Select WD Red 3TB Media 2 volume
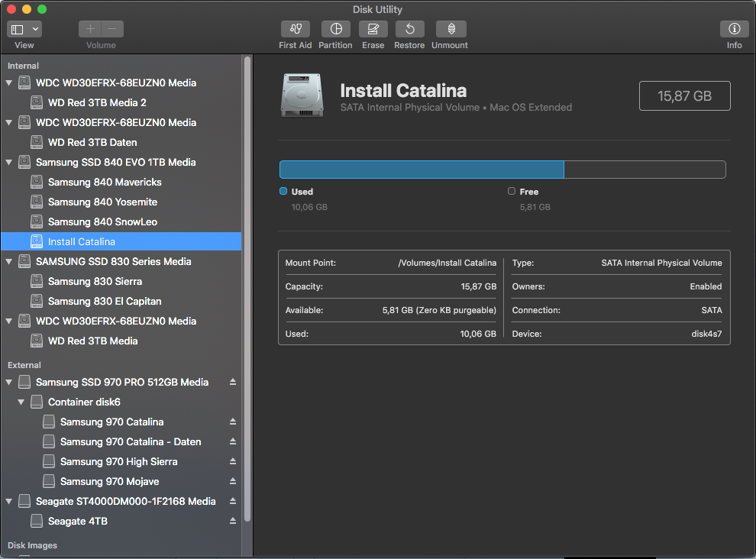Image resolution: width=756 pixels, height=559 pixels. coord(121,102)
